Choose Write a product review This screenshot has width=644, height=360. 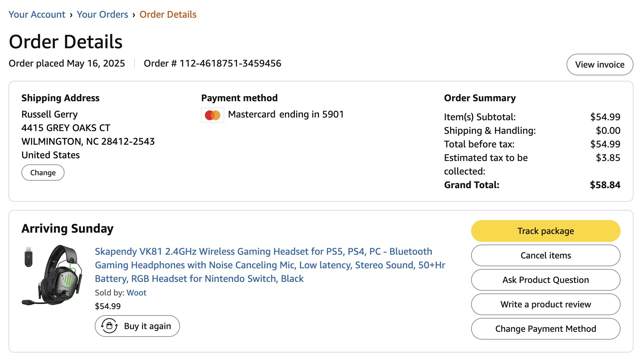pyautogui.click(x=545, y=304)
